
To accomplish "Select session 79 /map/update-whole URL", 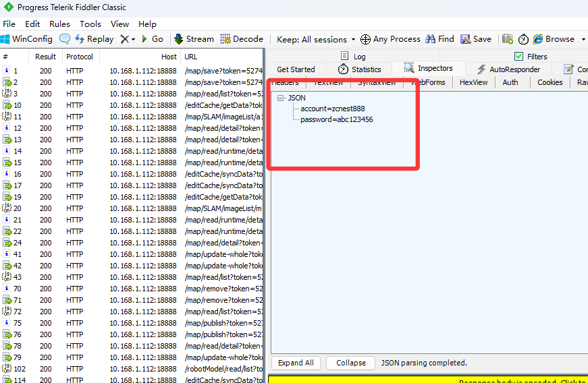I will (x=224, y=357).
